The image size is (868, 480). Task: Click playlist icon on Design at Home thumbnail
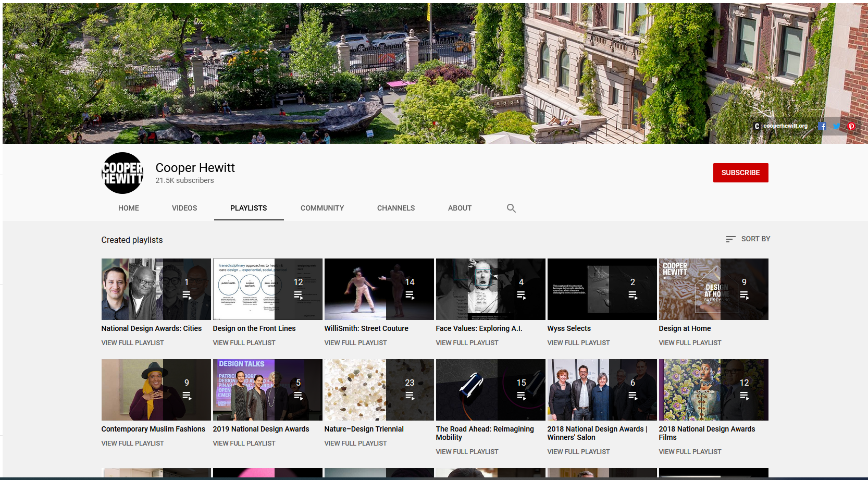[x=744, y=296]
